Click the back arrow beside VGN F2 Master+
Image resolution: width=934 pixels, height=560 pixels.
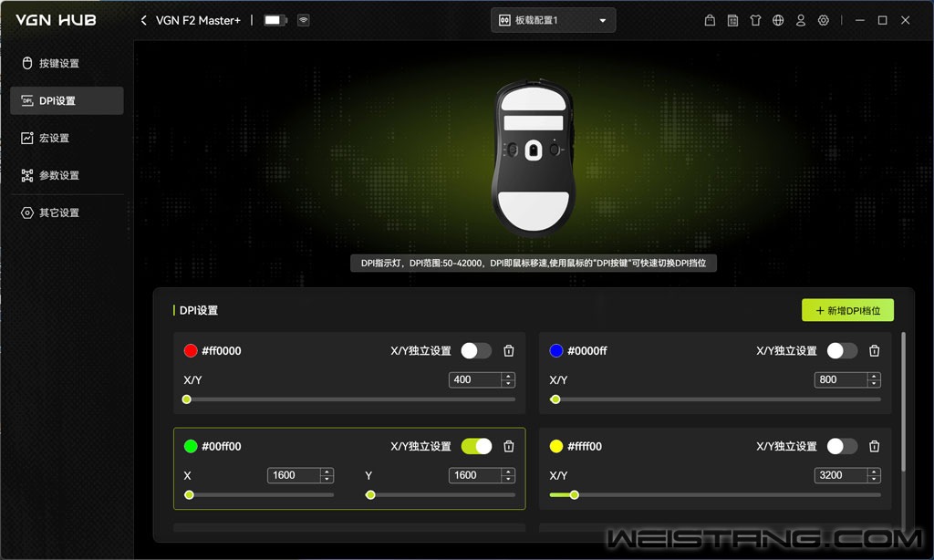point(144,20)
